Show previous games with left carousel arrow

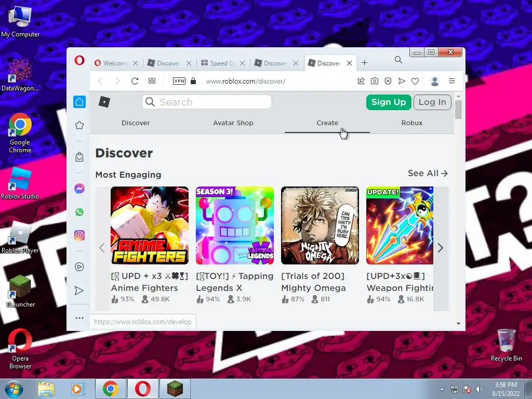(102, 248)
